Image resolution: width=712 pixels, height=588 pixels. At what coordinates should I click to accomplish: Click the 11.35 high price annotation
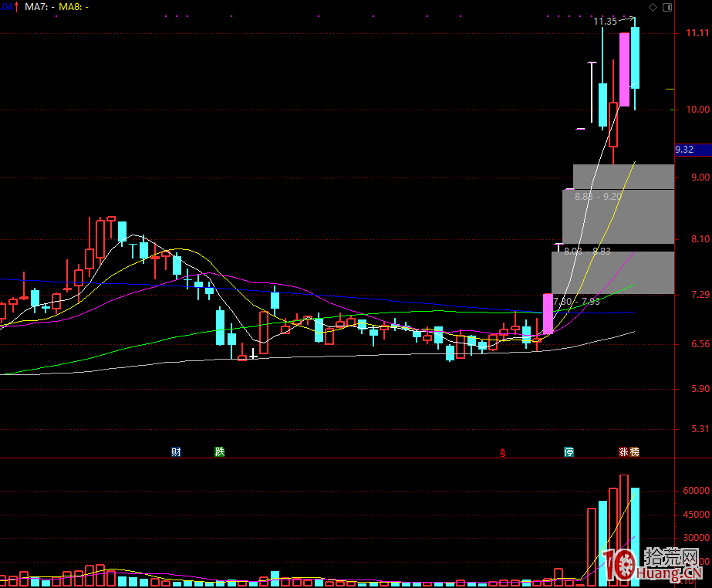(x=606, y=22)
